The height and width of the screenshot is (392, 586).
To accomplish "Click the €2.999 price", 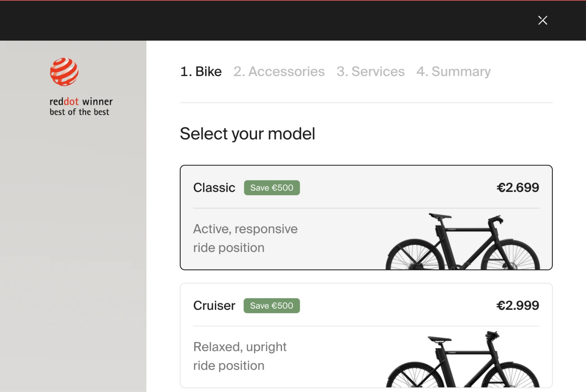I will 518,306.
